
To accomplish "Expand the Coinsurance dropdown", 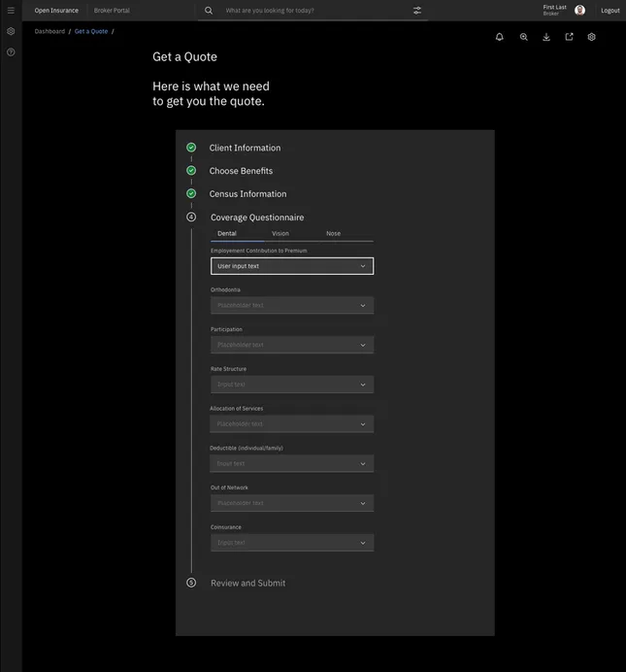I will point(292,543).
